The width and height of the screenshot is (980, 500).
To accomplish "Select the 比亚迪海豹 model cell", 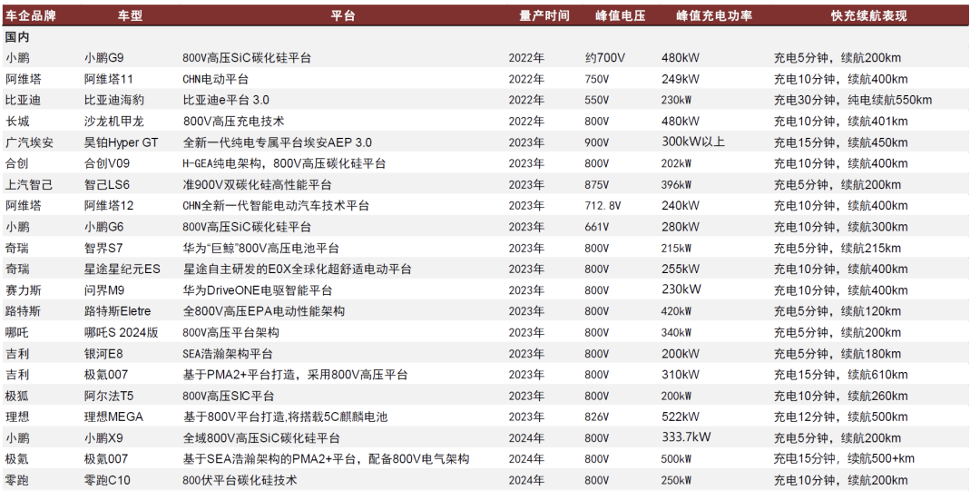I will tap(114, 100).
